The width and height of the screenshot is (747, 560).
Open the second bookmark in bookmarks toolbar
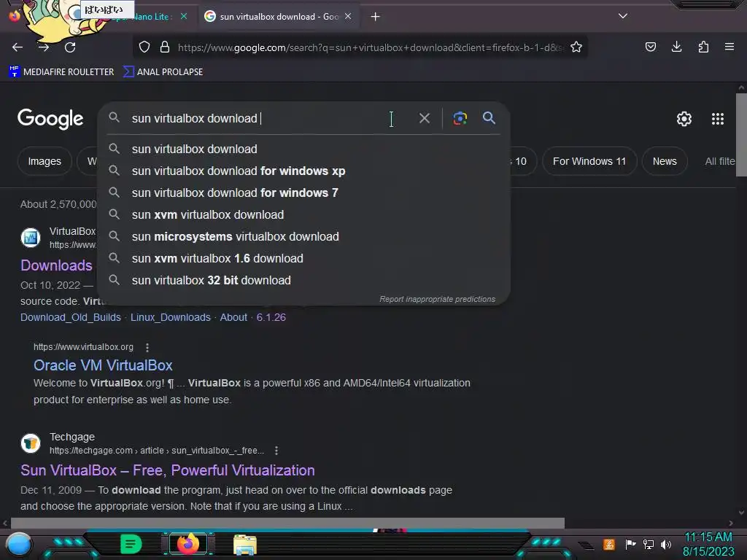click(163, 72)
